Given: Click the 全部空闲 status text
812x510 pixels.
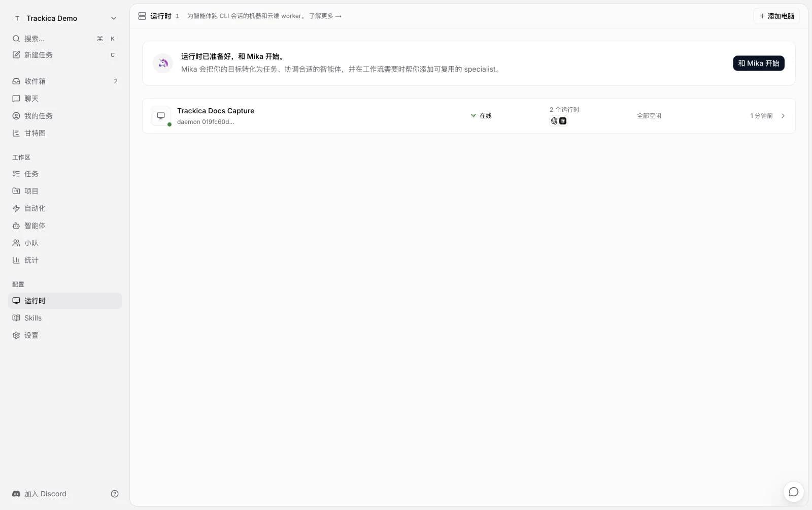Looking at the screenshot, I should point(649,116).
